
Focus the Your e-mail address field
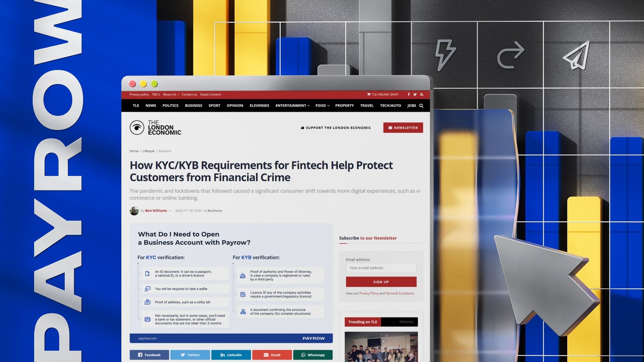coord(381,268)
